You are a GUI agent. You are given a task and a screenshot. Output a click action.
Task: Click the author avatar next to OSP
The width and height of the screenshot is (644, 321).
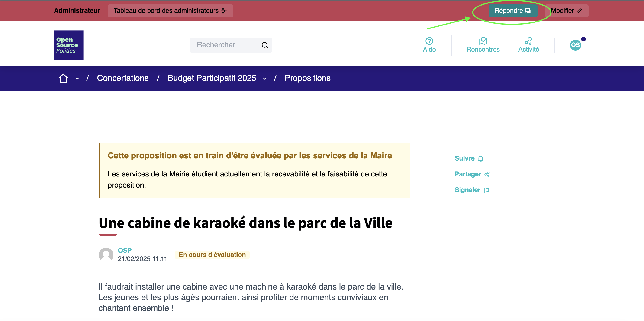click(106, 255)
